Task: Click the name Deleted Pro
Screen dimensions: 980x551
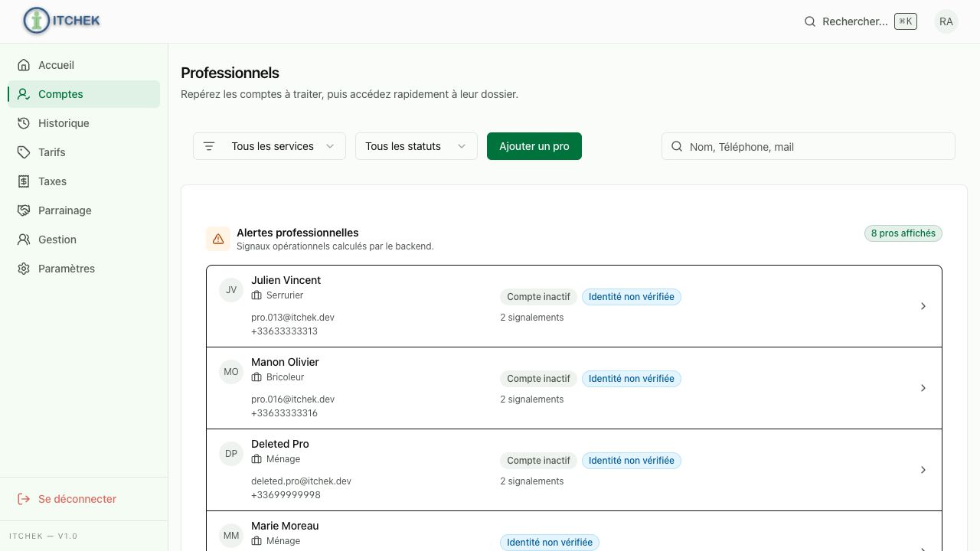Action: (280, 444)
